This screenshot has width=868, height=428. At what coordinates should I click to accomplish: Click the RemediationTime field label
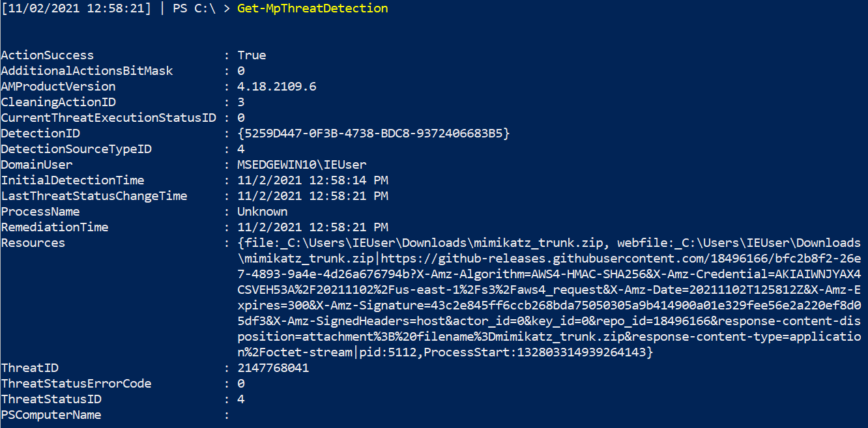[x=55, y=227]
